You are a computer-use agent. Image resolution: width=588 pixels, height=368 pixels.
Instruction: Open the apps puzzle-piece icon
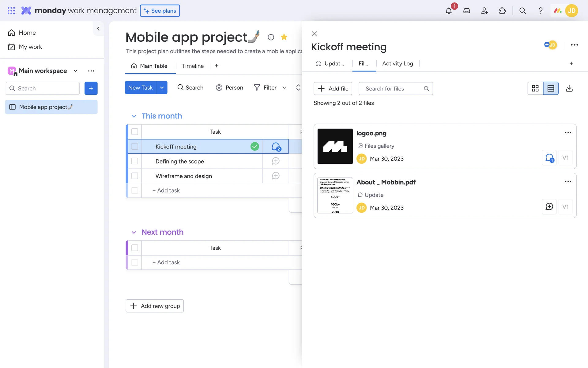click(x=503, y=11)
